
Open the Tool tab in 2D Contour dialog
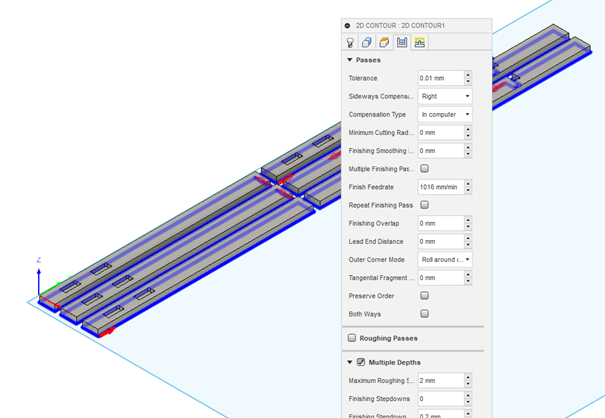coord(350,42)
